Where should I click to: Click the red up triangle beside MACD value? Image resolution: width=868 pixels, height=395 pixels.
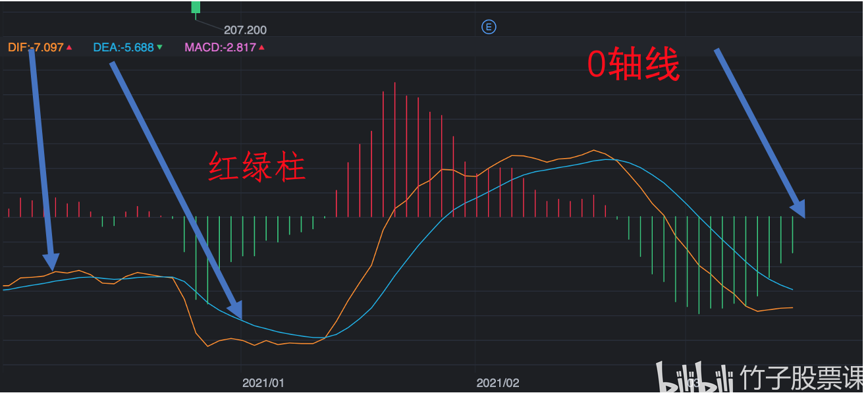pos(261,47)
